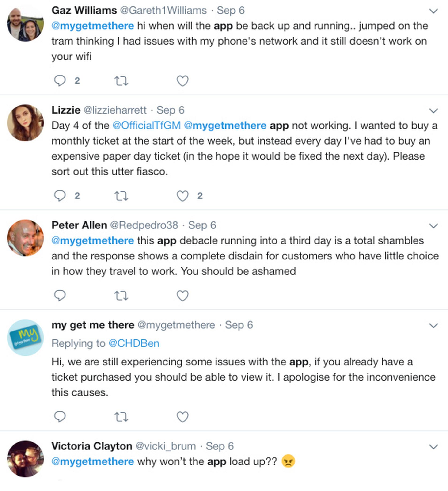
Task: Retweet Lizzie's tweet
Action: 121,196
